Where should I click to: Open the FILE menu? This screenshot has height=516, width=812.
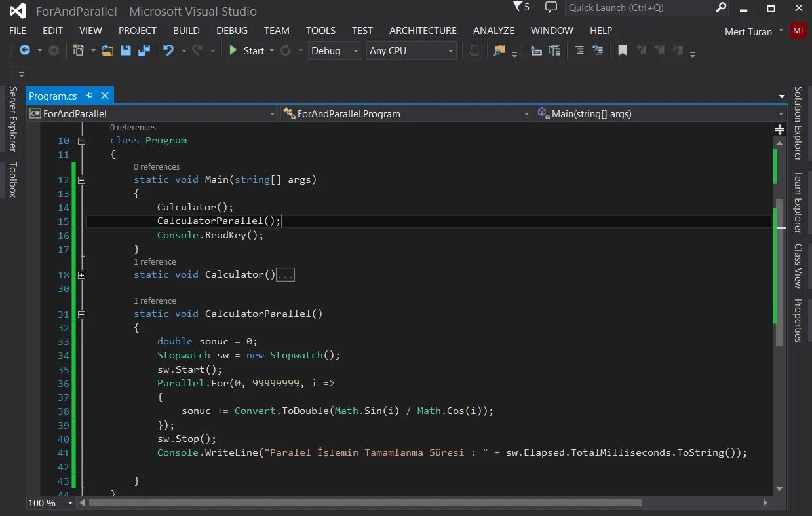click(18, 31)
